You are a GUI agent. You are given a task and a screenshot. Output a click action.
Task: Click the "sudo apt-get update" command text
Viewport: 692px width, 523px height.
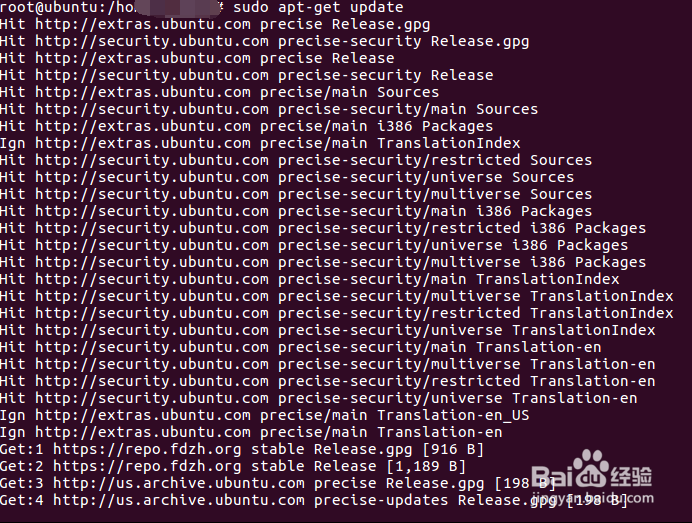point(318,7)
